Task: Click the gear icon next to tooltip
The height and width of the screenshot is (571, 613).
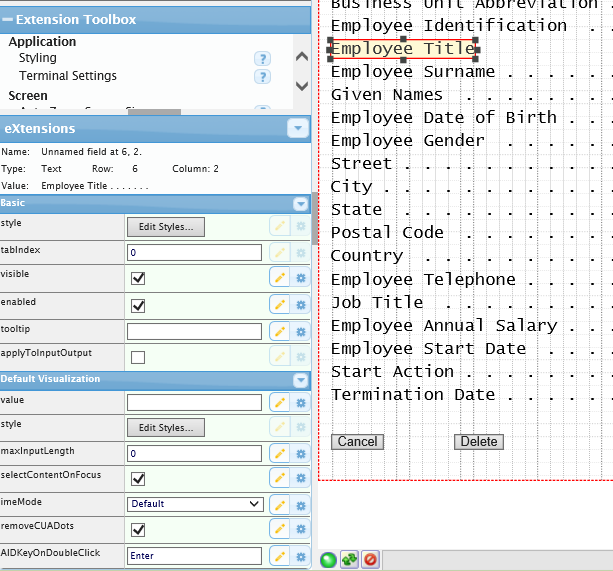Action: click(300, 331)
